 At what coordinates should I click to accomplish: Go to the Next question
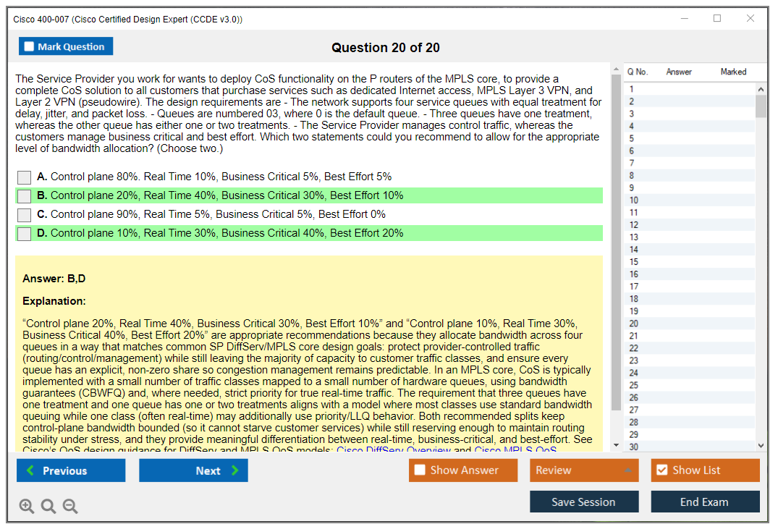[193, 470]
